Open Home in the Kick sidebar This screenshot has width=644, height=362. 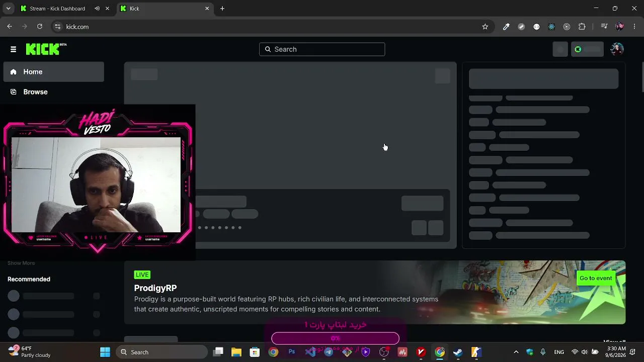click(x=54, y=72)
